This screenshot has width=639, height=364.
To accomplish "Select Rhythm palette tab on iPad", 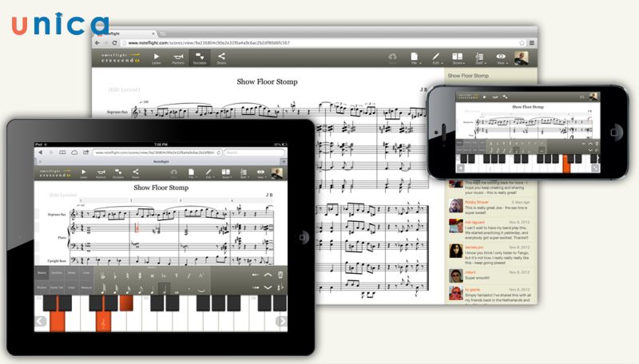I will coord(42,287).
